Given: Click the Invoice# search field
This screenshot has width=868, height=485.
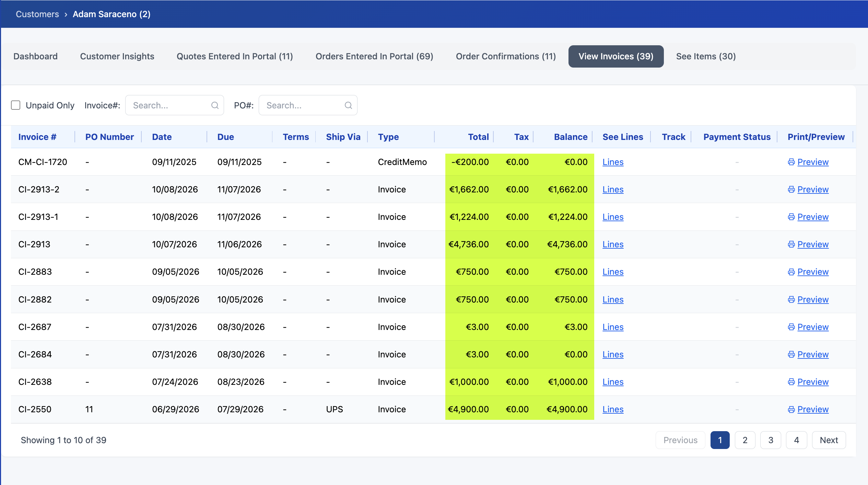Looking at the screenshot, I should pyautogui.click(x=174, y=105).
